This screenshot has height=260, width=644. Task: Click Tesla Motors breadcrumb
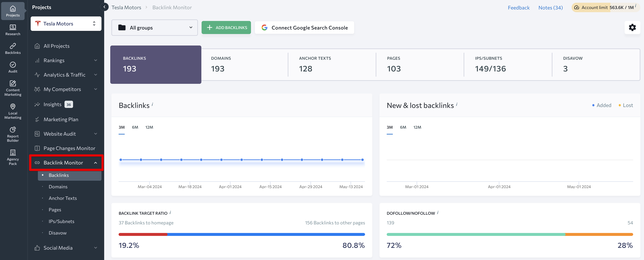[126, 7]
